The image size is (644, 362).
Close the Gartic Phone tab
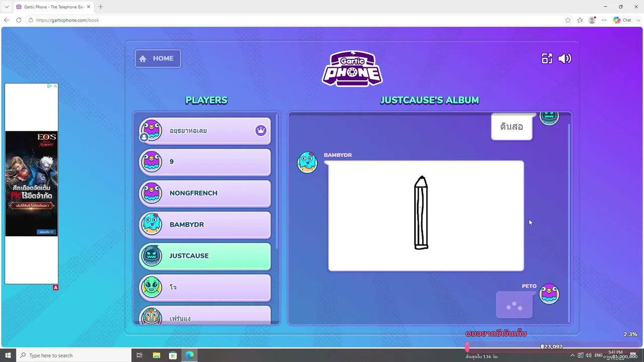point(89,7)
